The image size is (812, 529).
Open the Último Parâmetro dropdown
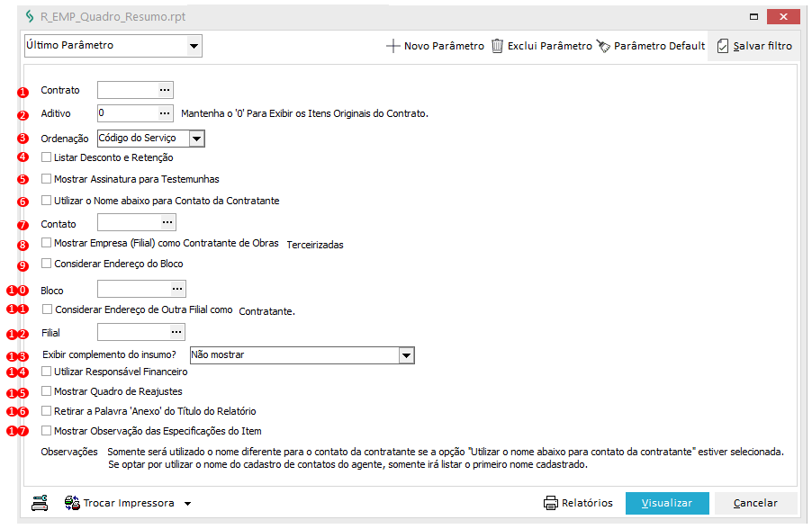(194, 46)
